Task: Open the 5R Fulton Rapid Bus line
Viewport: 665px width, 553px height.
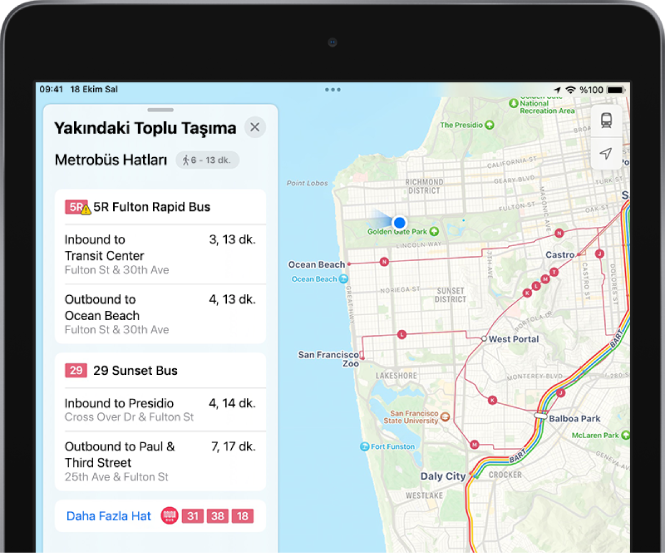Action: click(160, 207)
